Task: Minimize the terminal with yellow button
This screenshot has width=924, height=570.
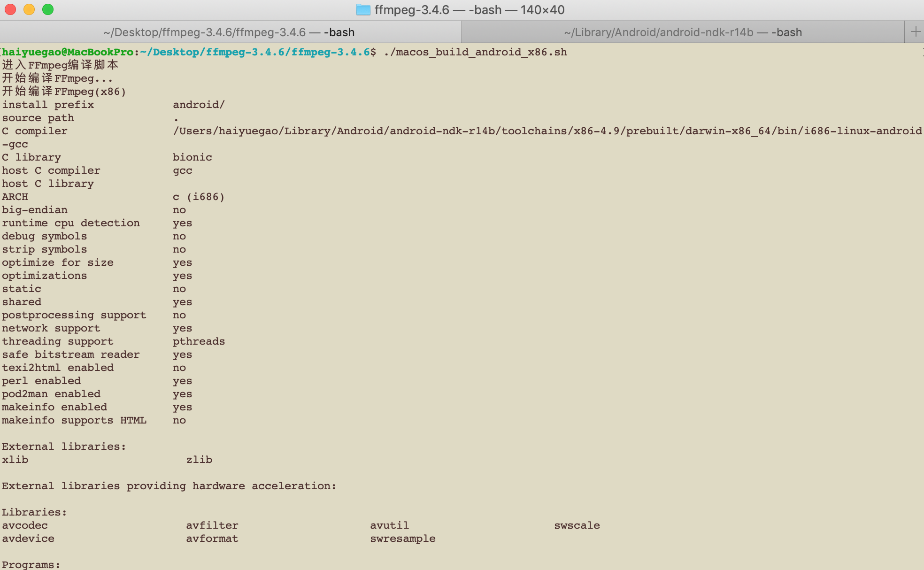Action: tap(29, 9)
